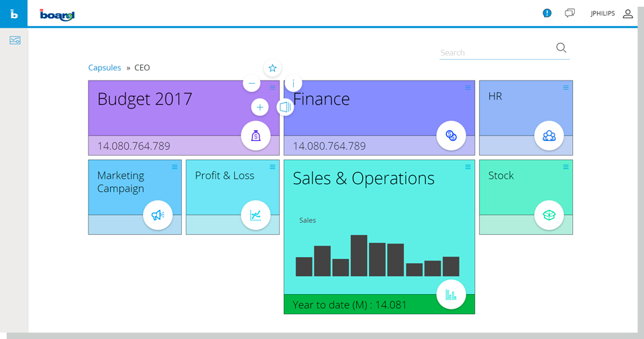The height and width of the screenshot is (339, 644).
Task: Open the hamburger menu on HR tile
Action: pyautogui.click(x=566, y=88)
